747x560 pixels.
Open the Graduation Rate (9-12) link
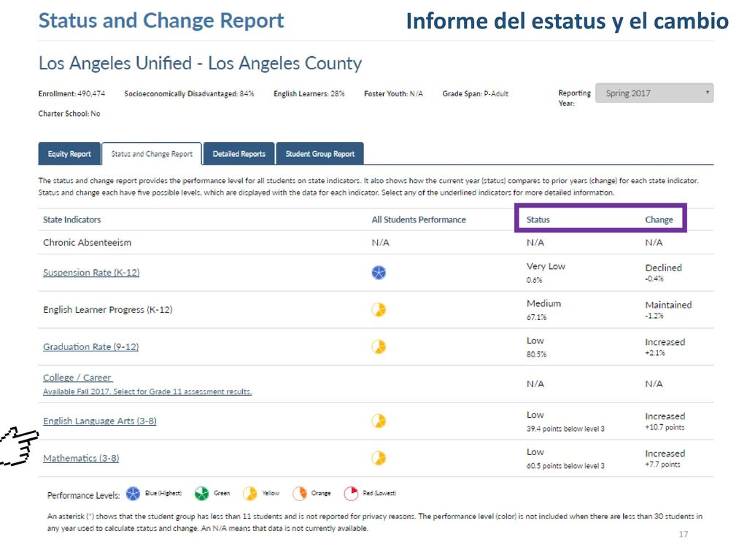90,347
